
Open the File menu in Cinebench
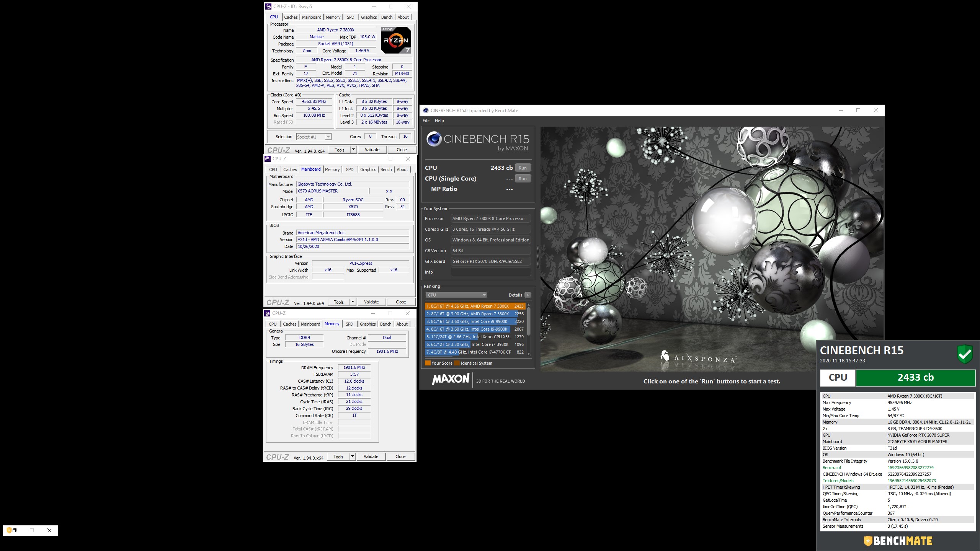tap(426, 121)
